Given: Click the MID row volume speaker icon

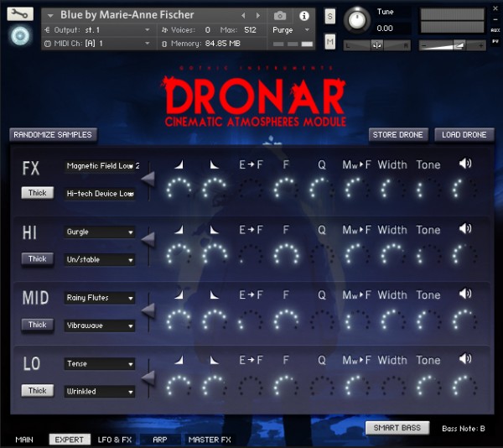Looking at the screenshot, I should [x=464, y=294].
